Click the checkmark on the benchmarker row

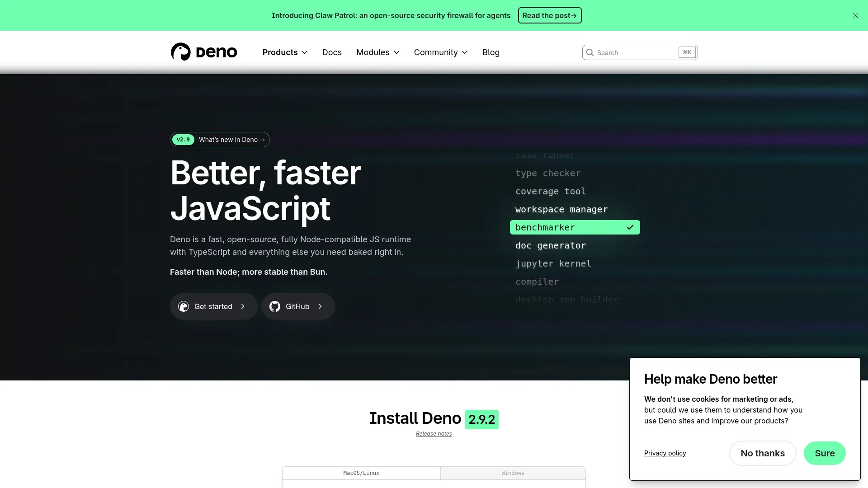pyautogui.click(x=630, y=227)
